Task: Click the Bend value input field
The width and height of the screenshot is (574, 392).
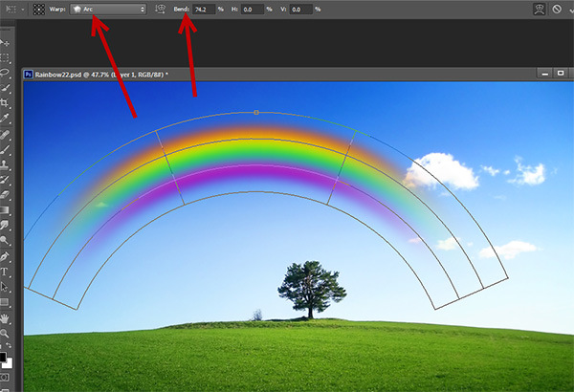Action: [x=205, y=9]
